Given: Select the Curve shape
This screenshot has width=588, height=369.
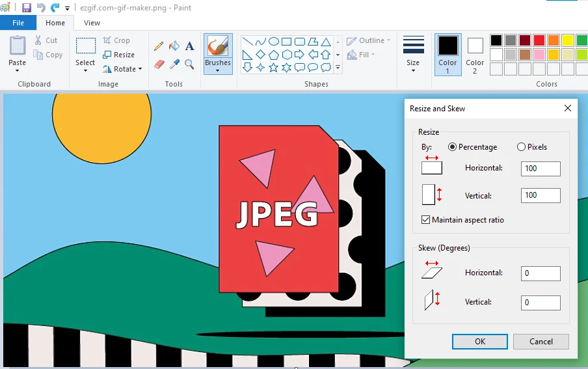Looking at the screenshot, I should [x=260, y=41].
